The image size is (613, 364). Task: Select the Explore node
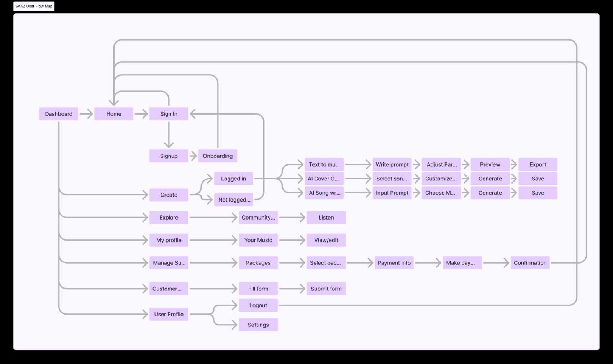169,217
